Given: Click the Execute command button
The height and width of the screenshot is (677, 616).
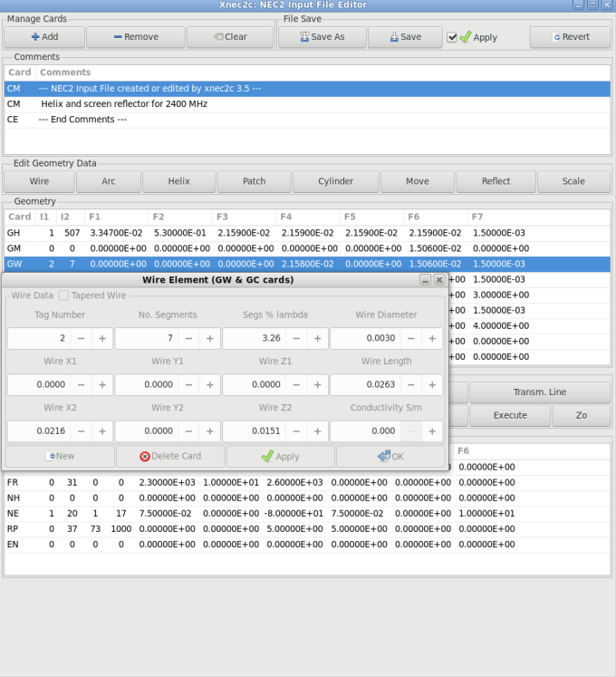Looking at the screenshot, I should [510, 415].
